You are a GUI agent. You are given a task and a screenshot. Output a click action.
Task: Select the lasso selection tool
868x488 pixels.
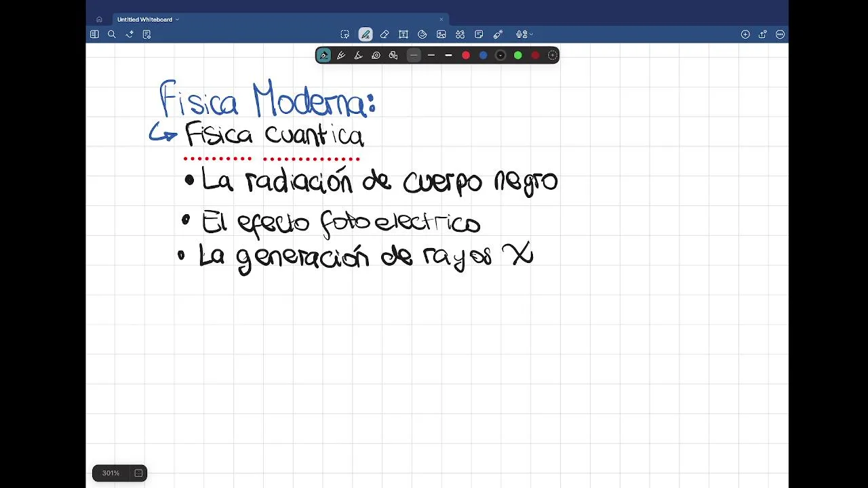[345, 35]
